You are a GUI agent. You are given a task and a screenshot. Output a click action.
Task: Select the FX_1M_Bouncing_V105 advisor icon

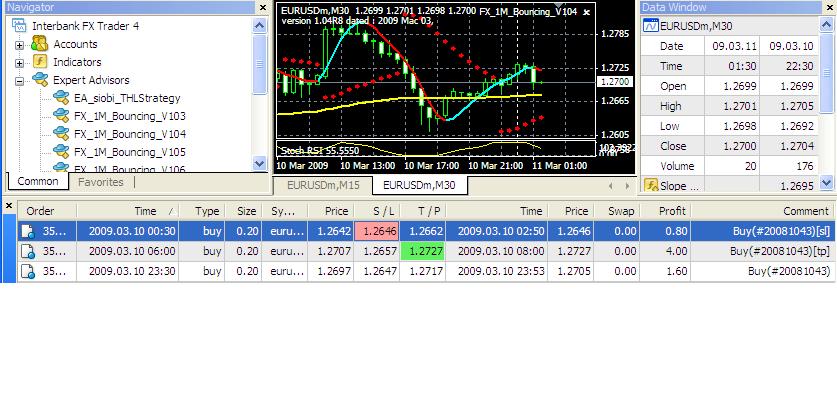coord(61,152)
